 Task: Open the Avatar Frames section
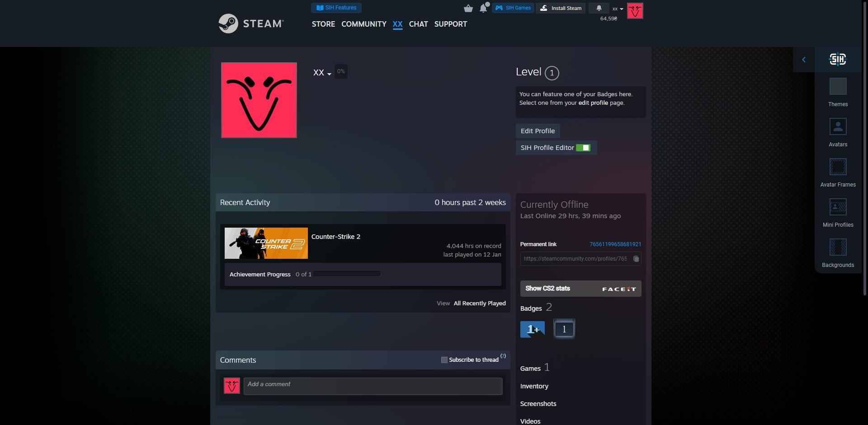point(838,172)
